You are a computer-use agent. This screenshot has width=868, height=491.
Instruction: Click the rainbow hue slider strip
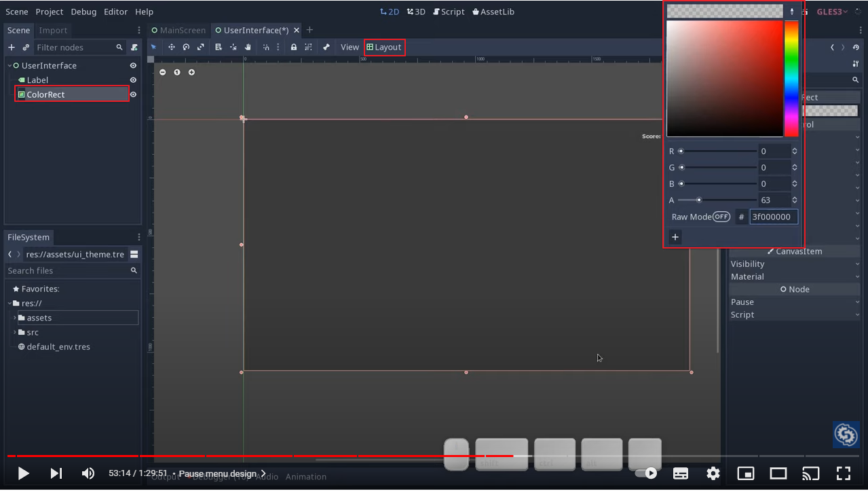click(x=791, y=78)
